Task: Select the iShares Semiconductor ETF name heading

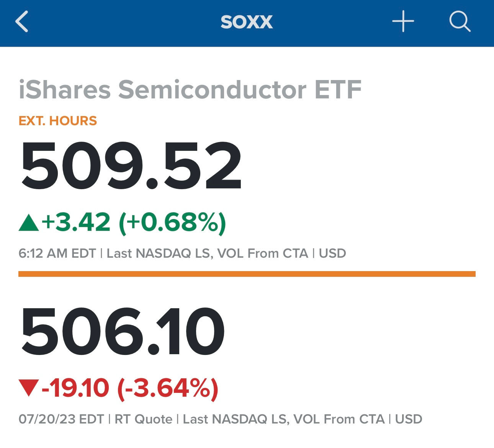Action: [190, 90]
